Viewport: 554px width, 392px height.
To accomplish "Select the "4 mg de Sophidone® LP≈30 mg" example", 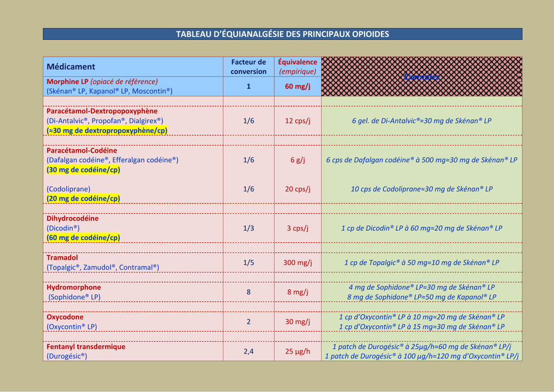I will (x=421, y=288).
